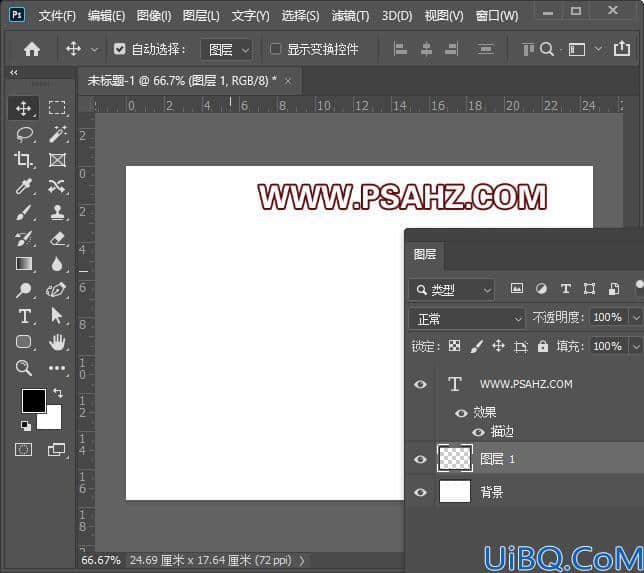Hide the WWW.PSAHZ.COM text layer
644x573 pixels.
click(x=420, y=384)
